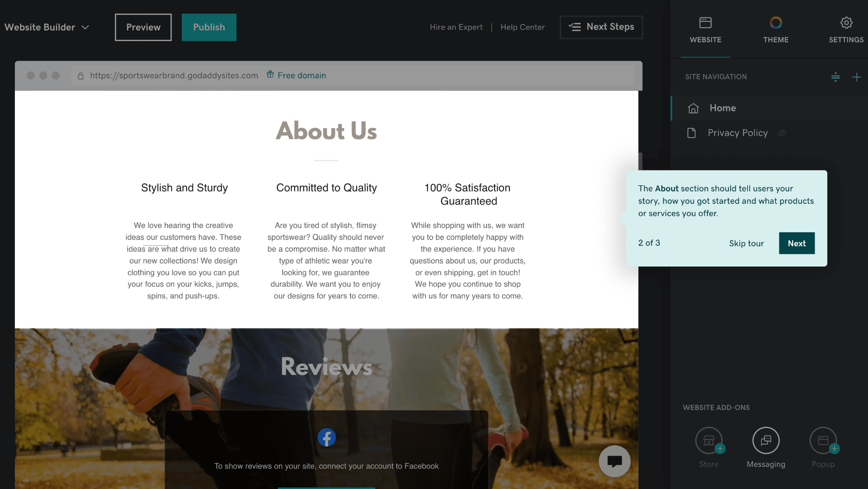Click the Preview button
868x489 pixels.
coord(142,26)
